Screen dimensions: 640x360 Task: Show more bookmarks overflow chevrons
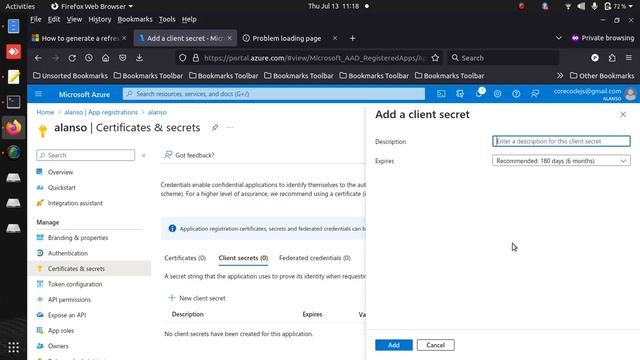560,76
